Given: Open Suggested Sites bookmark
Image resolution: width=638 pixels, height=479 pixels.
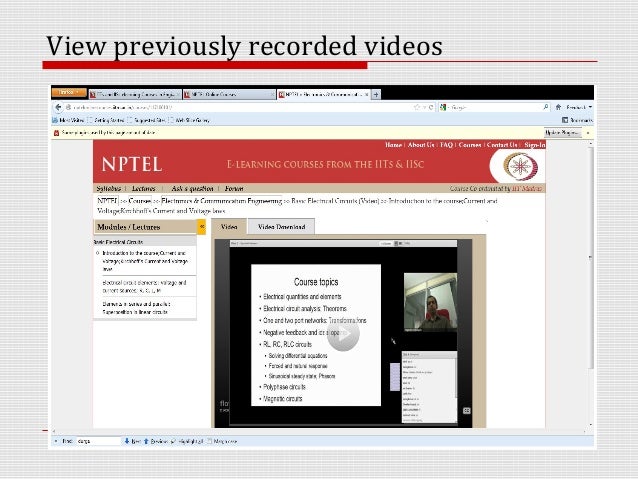Looking at the screenshot, I should coord(146,120).
